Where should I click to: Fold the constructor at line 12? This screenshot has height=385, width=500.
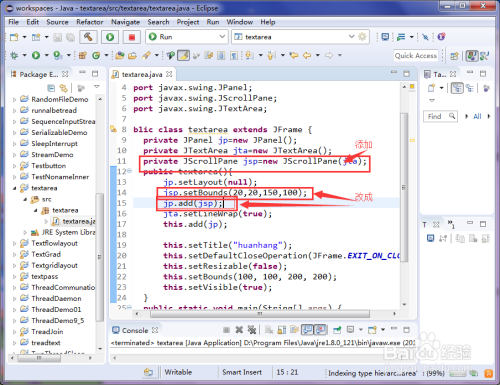(x=129, y=171)
